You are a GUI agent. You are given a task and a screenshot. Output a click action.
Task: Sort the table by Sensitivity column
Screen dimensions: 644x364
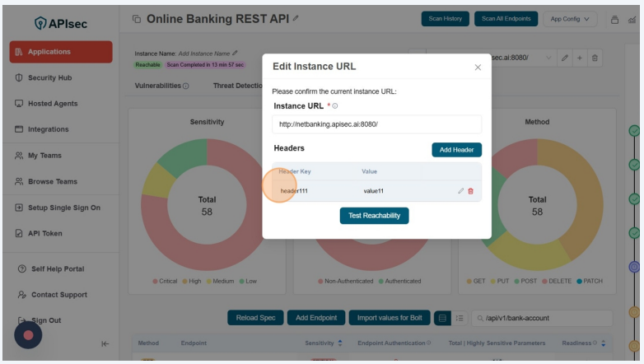(340, 343)
